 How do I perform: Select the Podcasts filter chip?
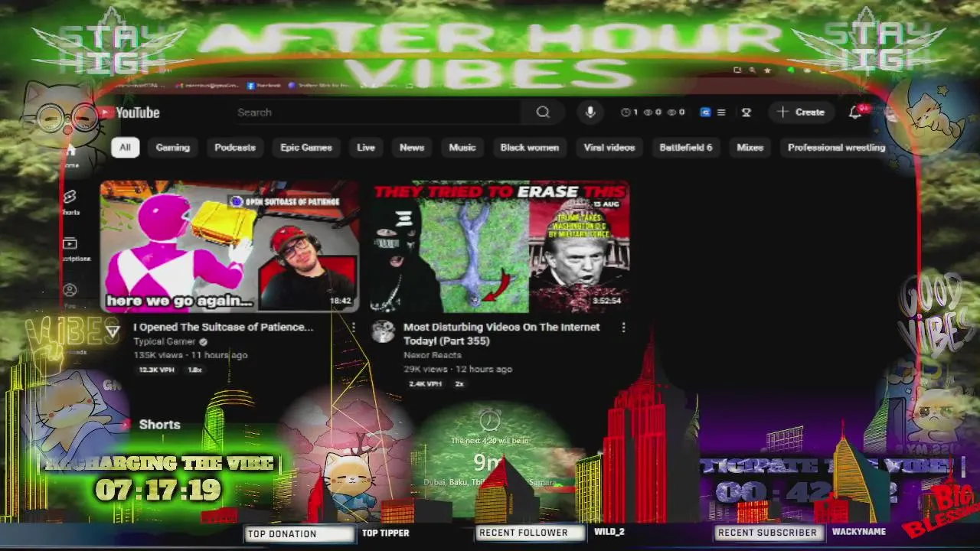(x=235, y=148)
